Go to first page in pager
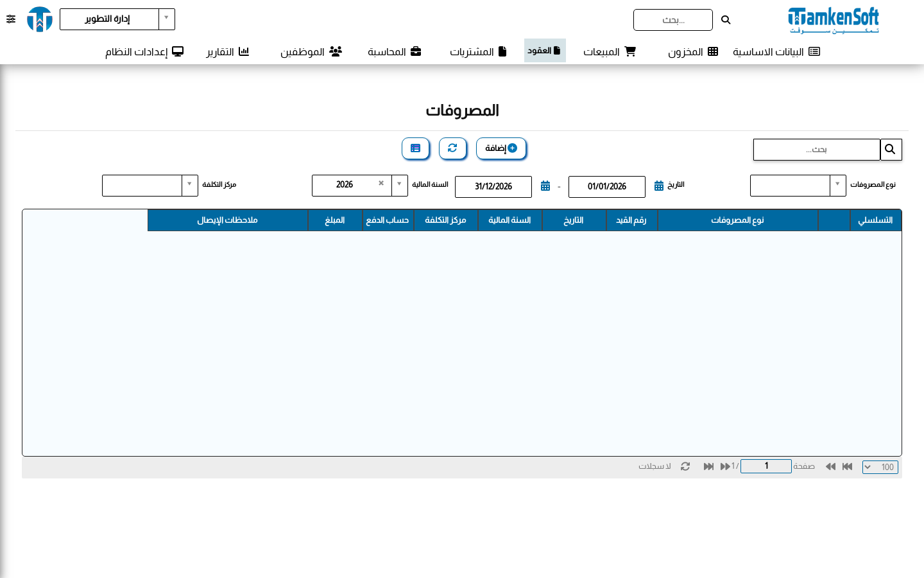 (847, 466)
